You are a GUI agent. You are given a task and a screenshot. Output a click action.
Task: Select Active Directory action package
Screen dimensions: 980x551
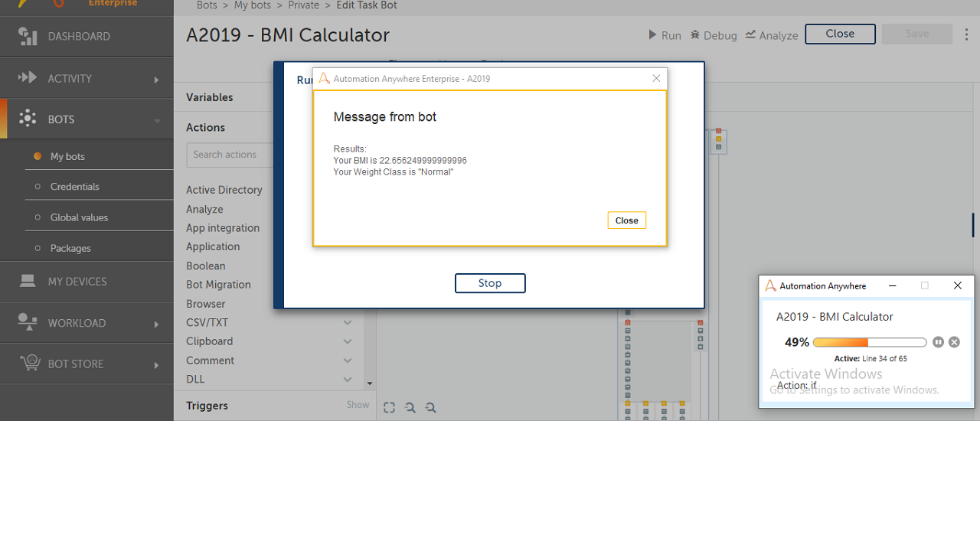(224, 190)
